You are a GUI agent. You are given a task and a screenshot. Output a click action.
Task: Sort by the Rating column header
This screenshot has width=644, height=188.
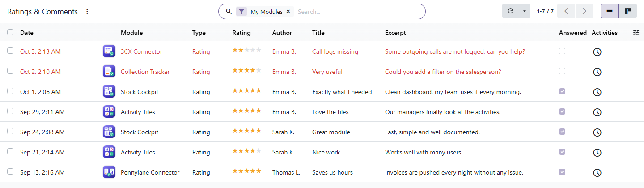pos(241,33)
